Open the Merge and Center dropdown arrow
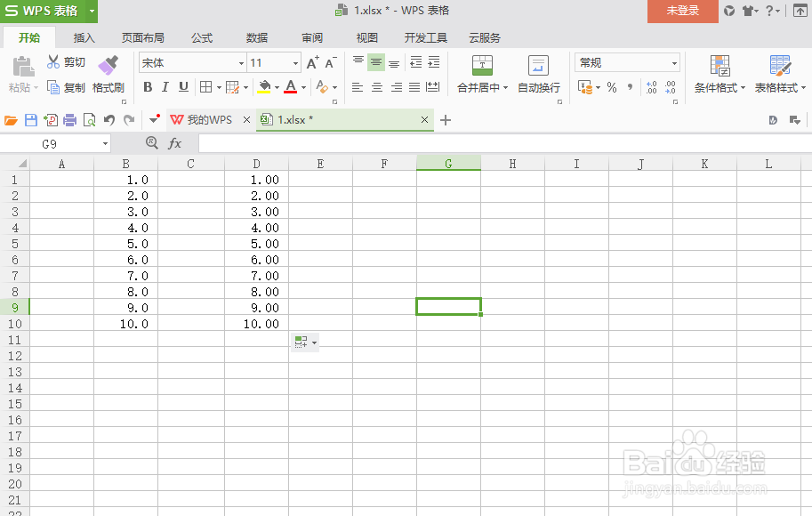 505,87
